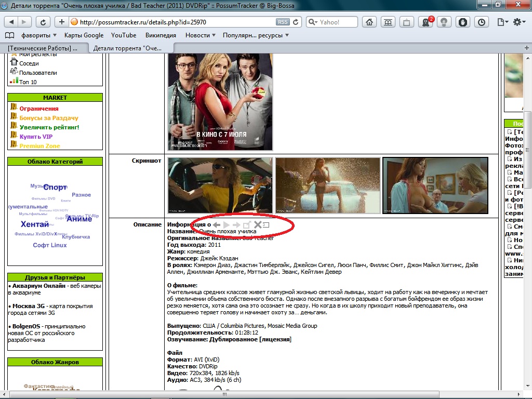Open a new tab with plus button
Screen dimensions: 532x399
point(527,48)
